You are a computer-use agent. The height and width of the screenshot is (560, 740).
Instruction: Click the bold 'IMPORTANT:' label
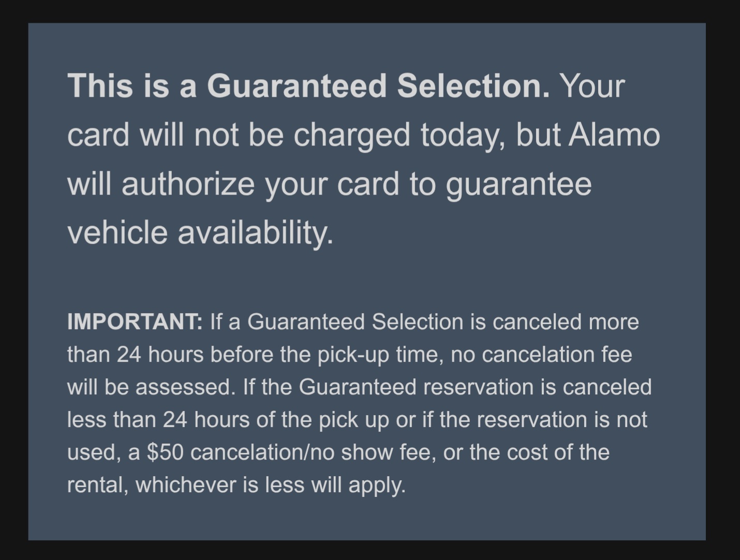point(135,322)
